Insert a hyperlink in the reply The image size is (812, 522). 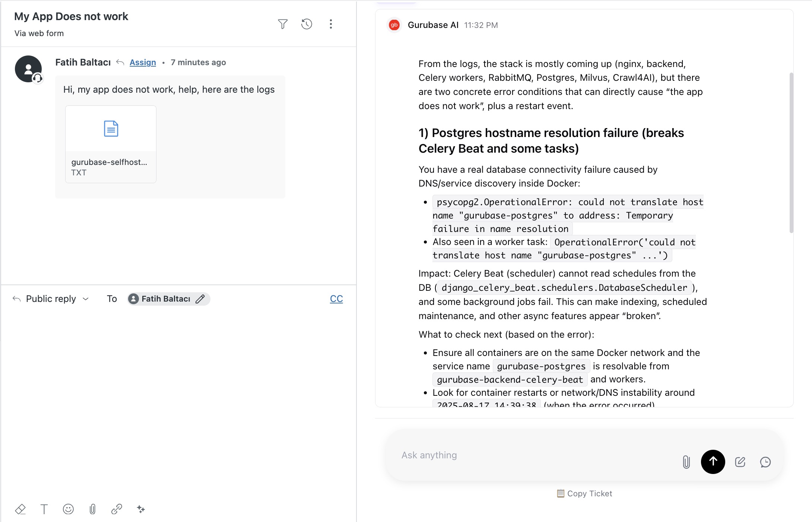(x=117, y=509)
